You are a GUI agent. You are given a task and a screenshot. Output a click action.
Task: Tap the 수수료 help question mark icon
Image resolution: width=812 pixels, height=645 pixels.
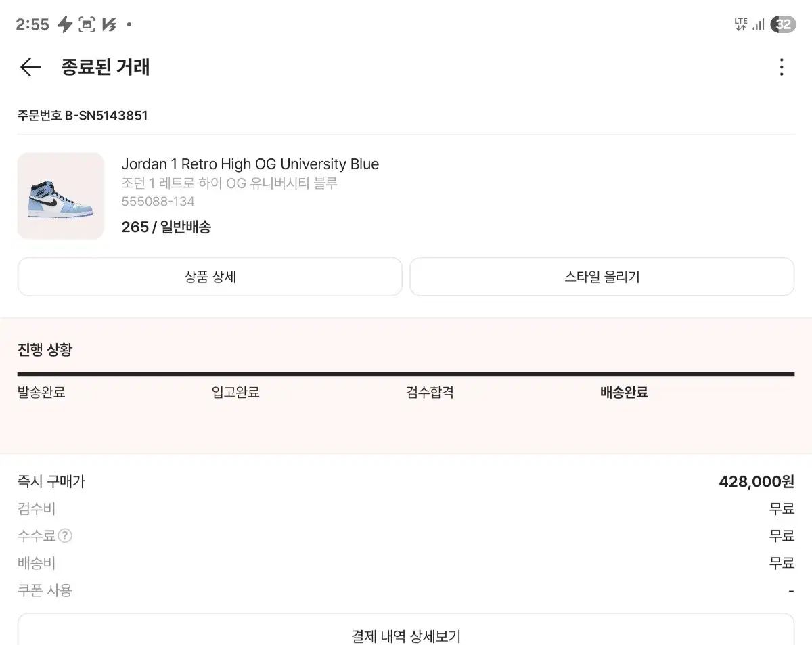coord(65,536)
